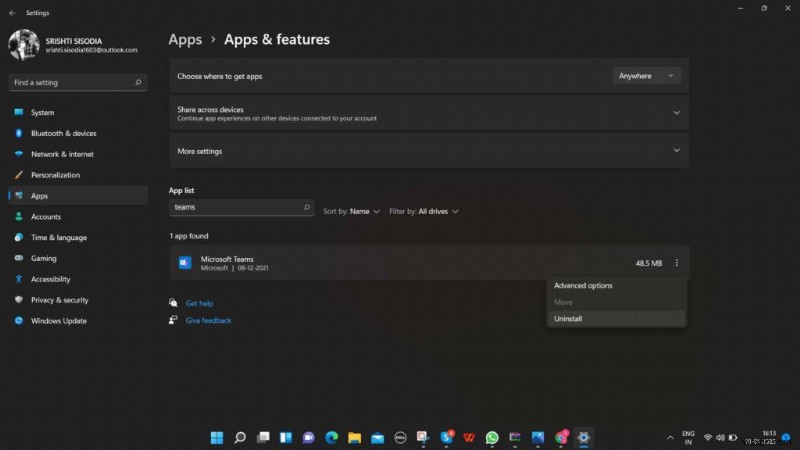Open the Sort by Name dropdown
Screen dimensions: 800x450
point(352,211)
